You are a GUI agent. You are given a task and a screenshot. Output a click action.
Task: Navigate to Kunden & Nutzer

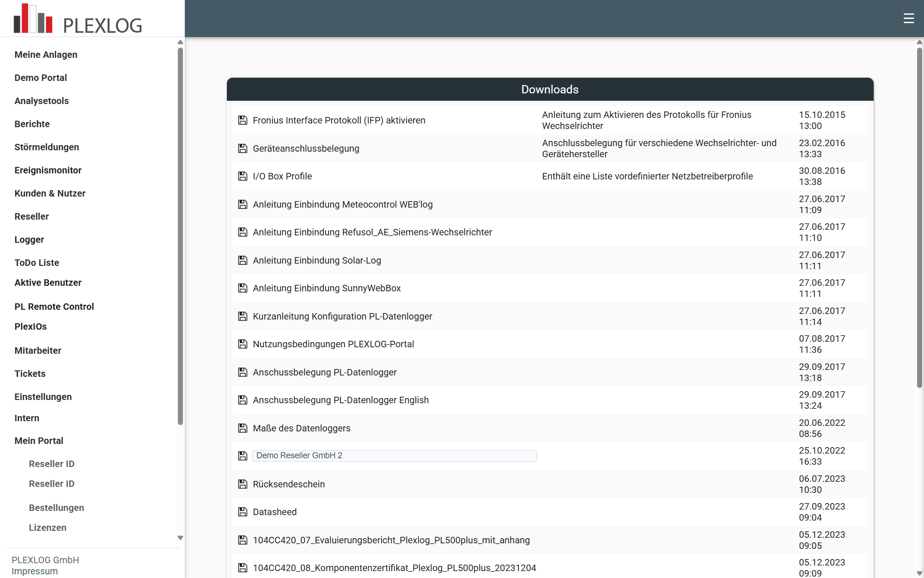tap(50, 193)
